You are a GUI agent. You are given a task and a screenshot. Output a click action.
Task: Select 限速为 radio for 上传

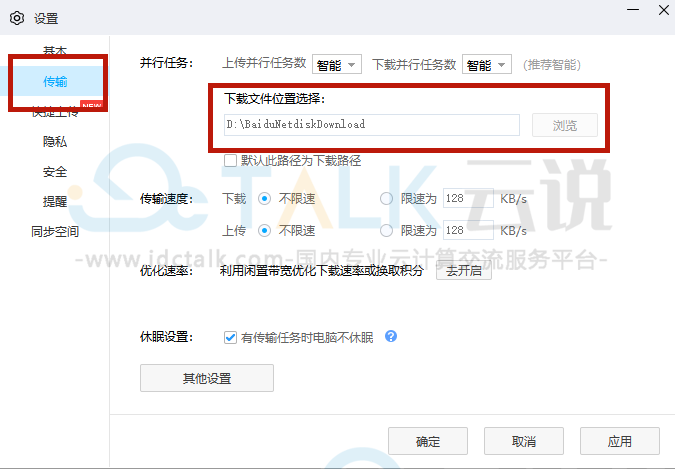coord(386,231)
